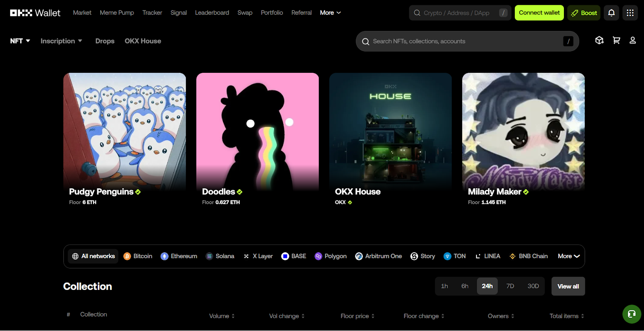Open the green support headset chat icon
The width and height of the screenshot is (644, 331).
632,314
